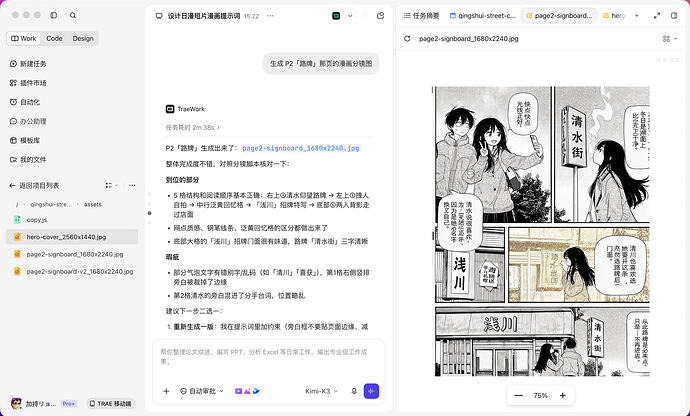This screenshot has height=416, width=690.
Task: Click the plus attach button in input bar
Action: [166, 391]
